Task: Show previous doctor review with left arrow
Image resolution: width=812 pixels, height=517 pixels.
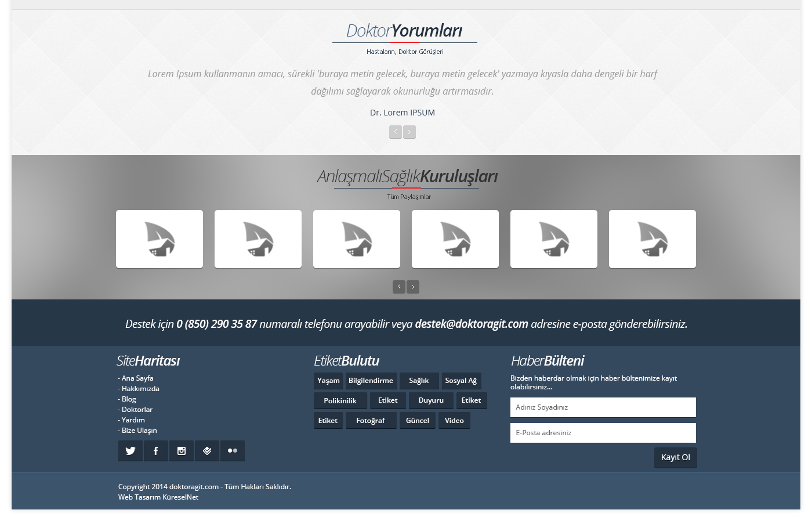Action: (396, 132)
